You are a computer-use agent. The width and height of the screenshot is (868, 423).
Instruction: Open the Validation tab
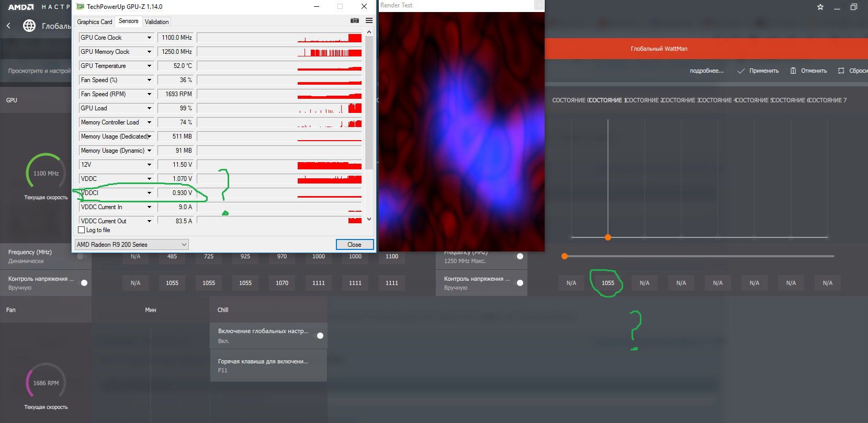click(x=157, y=22)
